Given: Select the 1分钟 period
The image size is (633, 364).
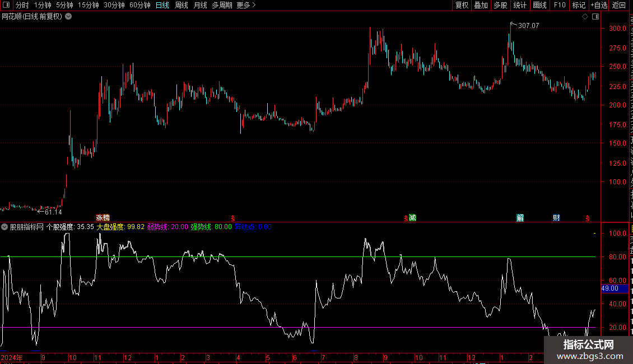Looking at the screenshot, I should click(x=43, y=5).
